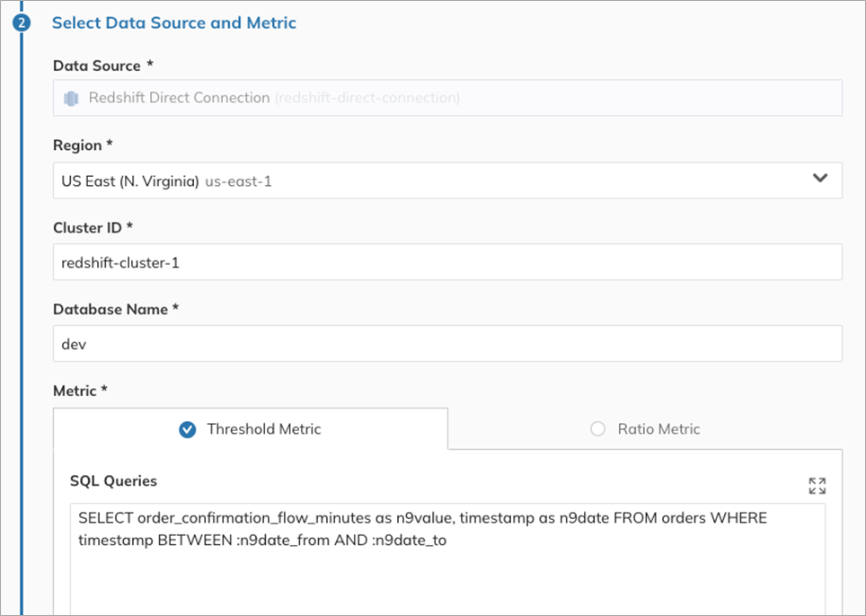Image resolution: width=866 pixels, height=616 pixels.
Task: Select the Ratio Metric radio button
Action: coord(597,429)
